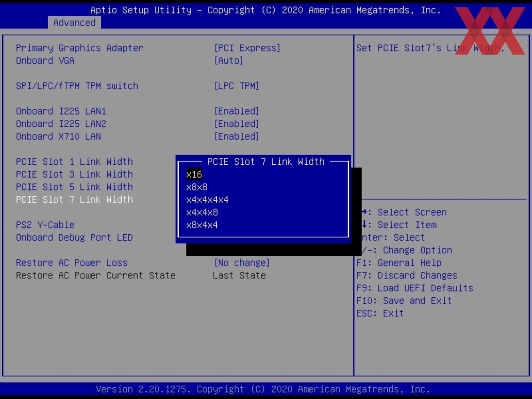
Task: Click the ESC: Exit hint
Action: coord(380,313)
